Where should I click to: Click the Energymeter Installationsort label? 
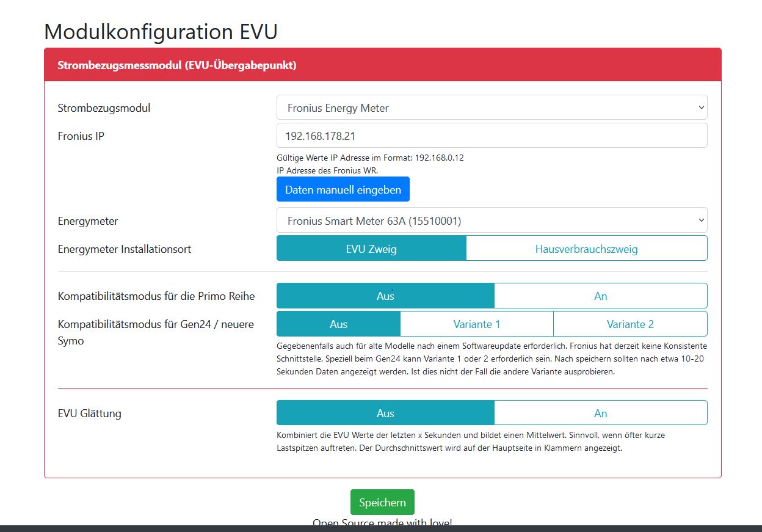125,249
